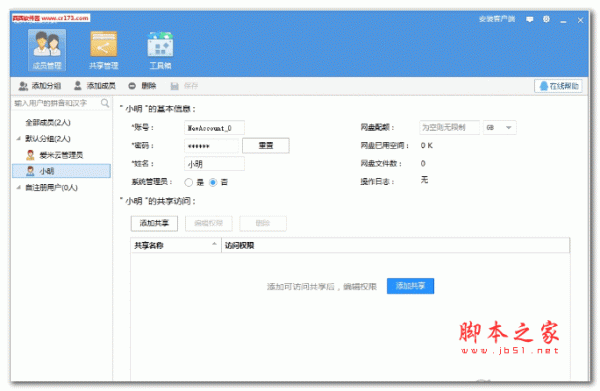
Task: Close the application window
Action: point(580,20)
